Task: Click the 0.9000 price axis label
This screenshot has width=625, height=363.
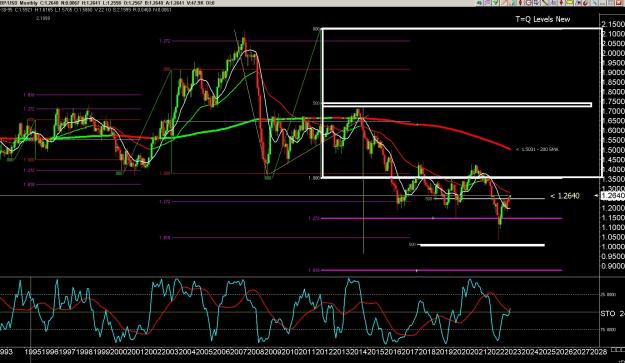Action: 614,266
